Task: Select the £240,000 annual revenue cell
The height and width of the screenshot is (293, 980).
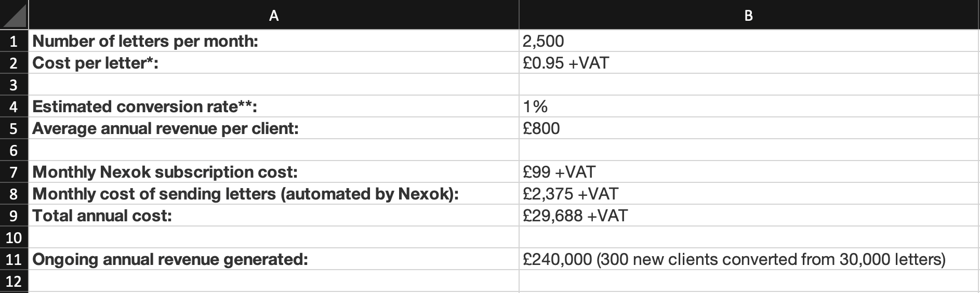Action: [749, 259]
